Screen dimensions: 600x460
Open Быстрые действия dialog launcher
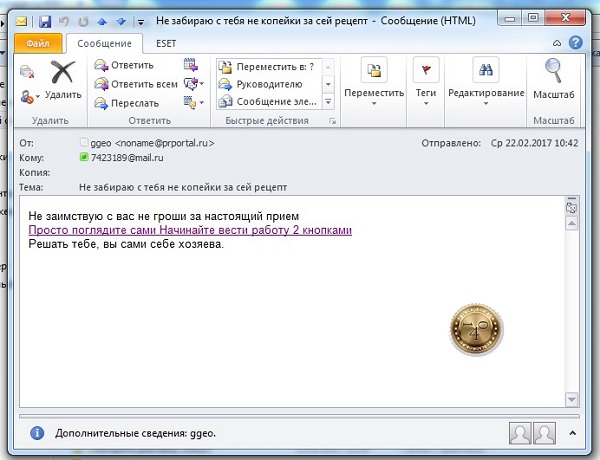[333, 121]
